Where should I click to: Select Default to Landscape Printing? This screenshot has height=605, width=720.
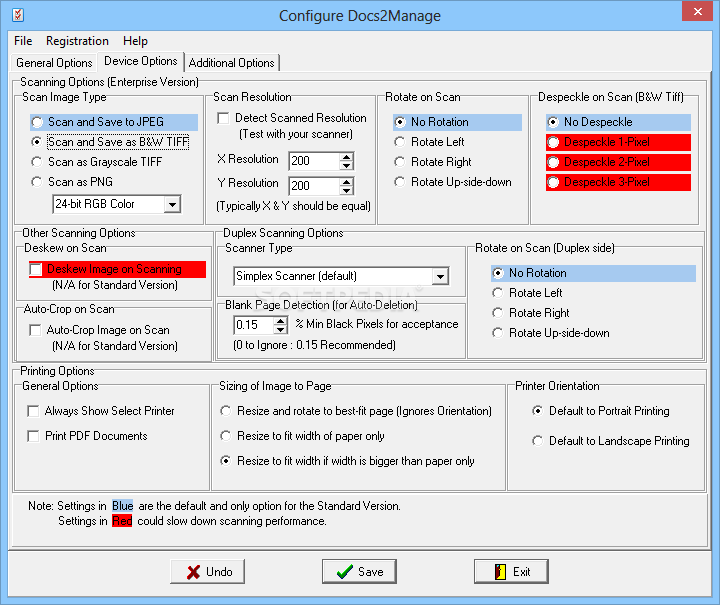click(611, 441)
